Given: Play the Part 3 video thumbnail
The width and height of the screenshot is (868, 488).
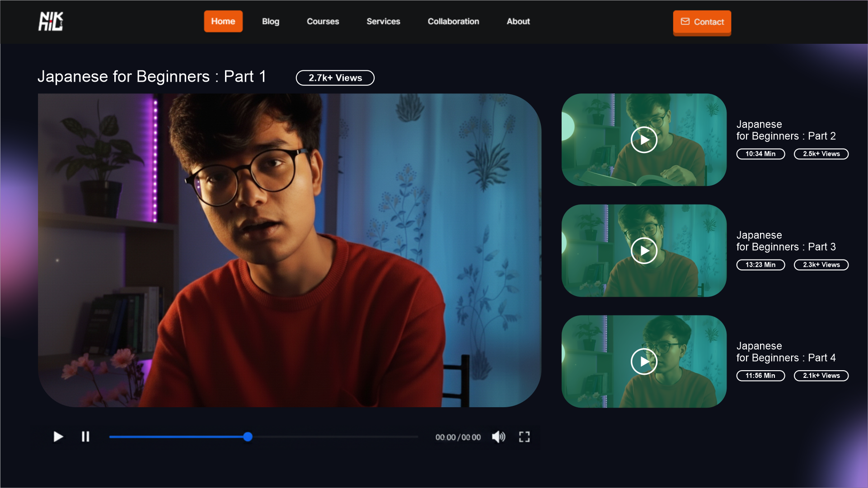Looking at the screenshot, I should 643,251.
